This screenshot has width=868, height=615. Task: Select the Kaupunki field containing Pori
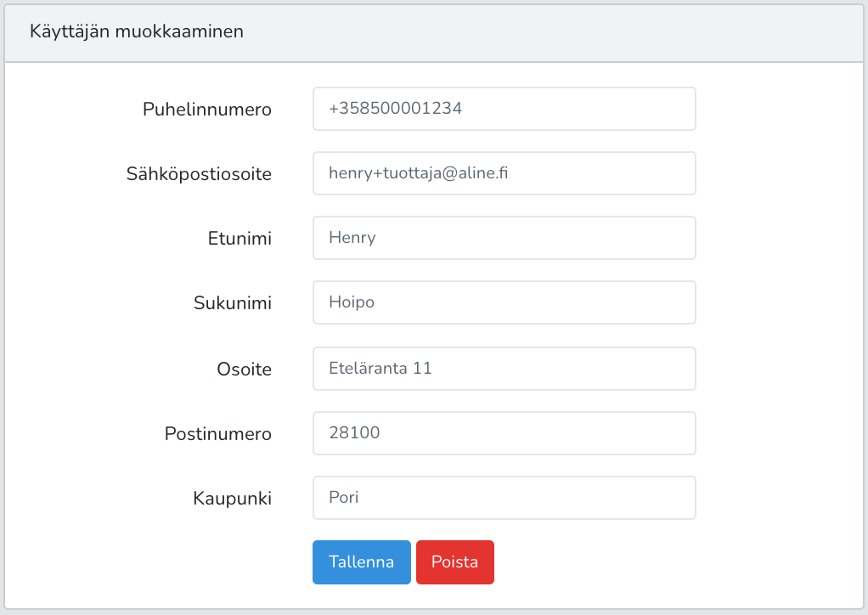pyautogui.click(x=504, y=498)
